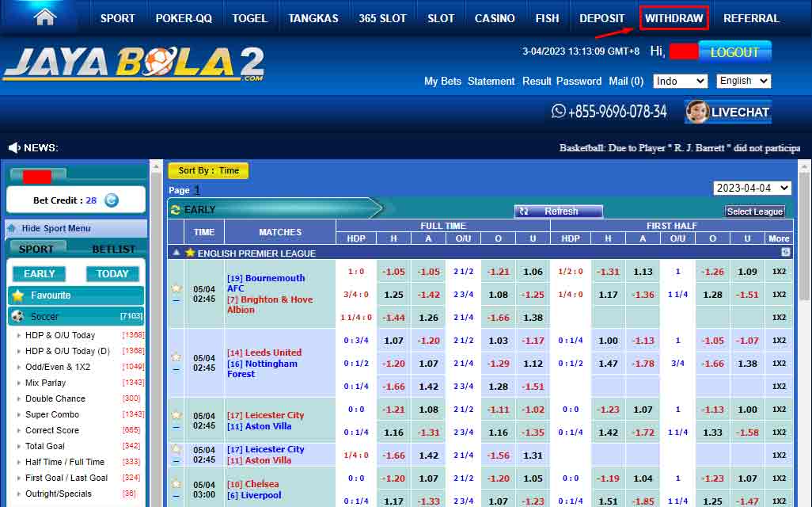Screen dimensions: 812x507
Task: Click the Soccer ball icon in sport menu
Action: click(x=18, y=316)
